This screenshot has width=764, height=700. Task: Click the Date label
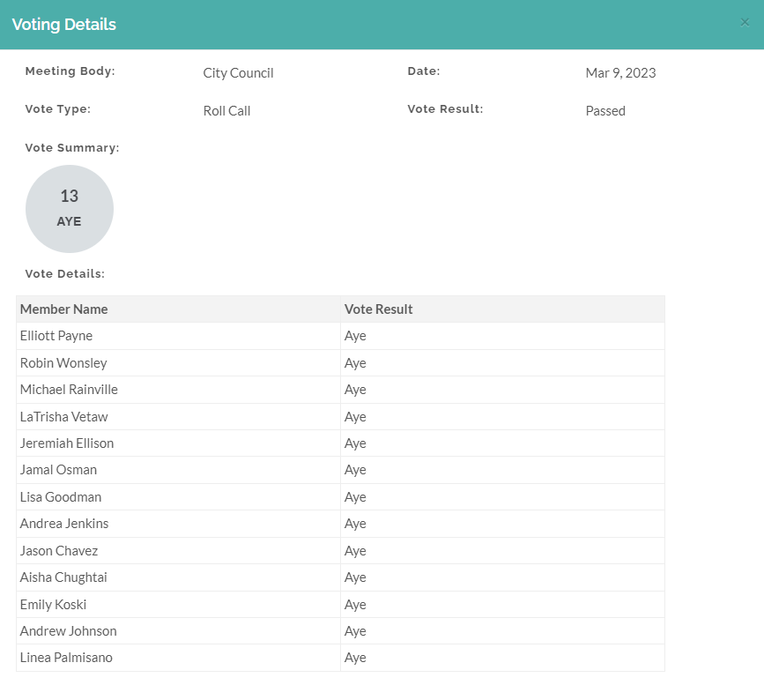[x=424, y=71]
